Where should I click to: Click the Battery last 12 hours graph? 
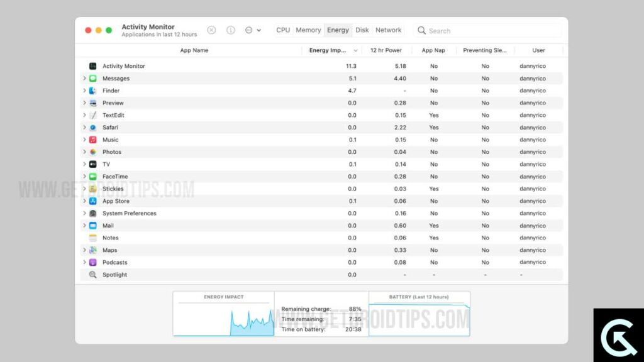click(x=419, y=317)
